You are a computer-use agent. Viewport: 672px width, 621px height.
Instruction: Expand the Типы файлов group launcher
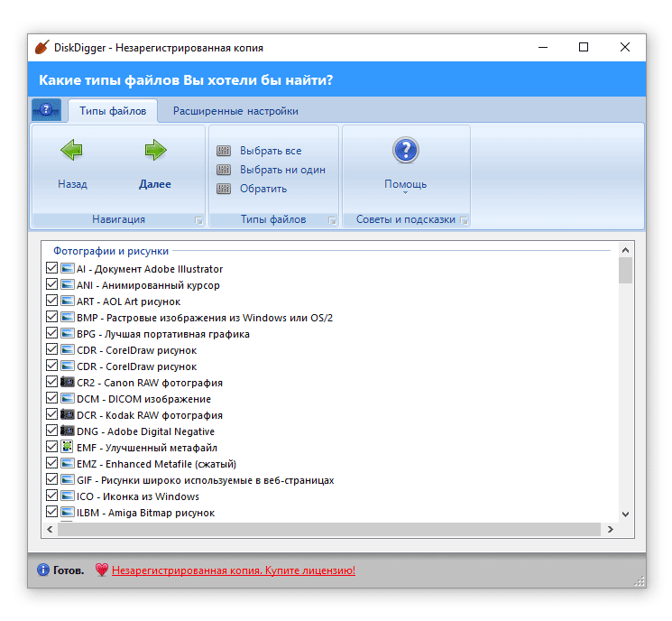332,220
